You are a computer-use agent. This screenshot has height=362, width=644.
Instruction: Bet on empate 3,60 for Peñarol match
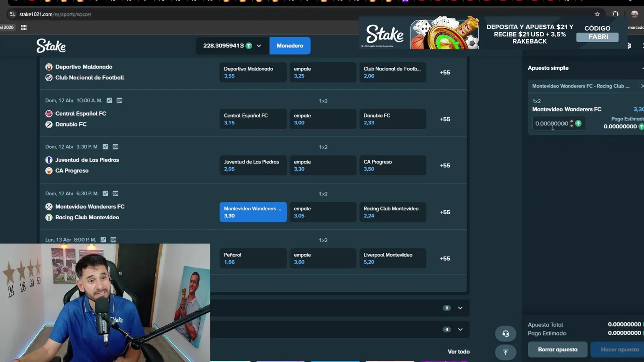pyautogui.click(x=323, y=258)
